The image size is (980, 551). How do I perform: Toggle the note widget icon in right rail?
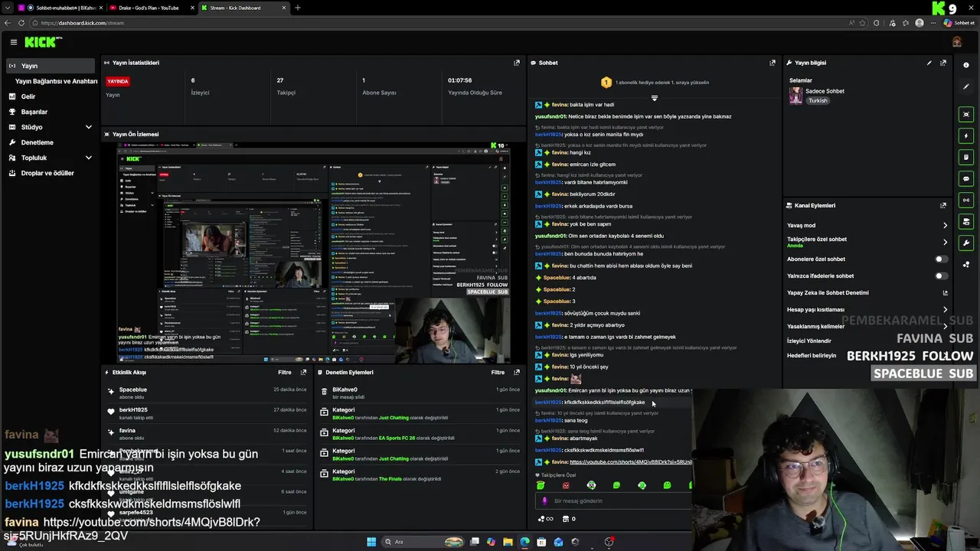[966, 157]
